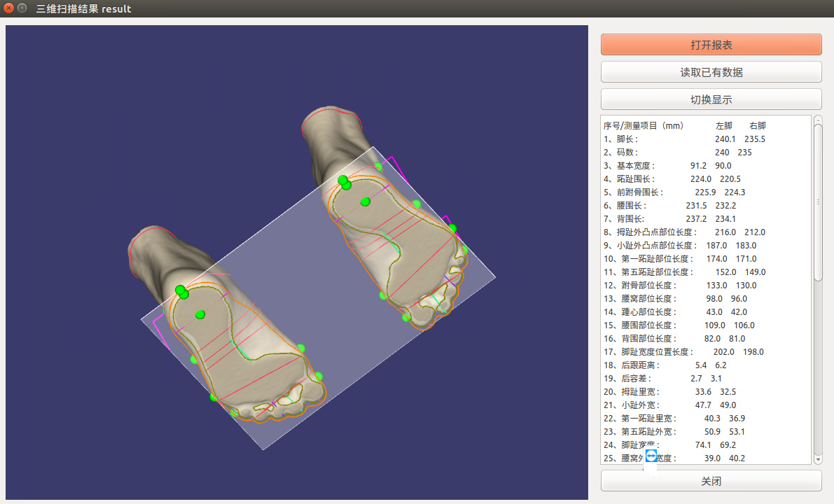Click the TeamViewer icon overlapping the measurement list

(651, 456)
